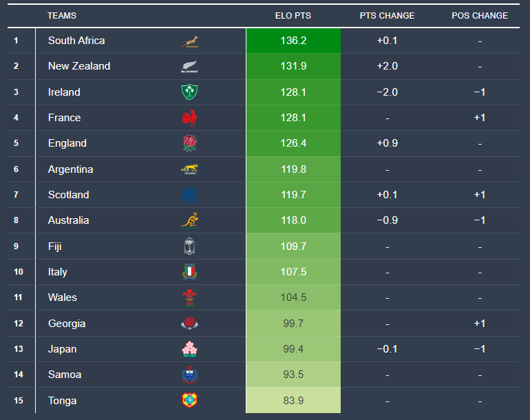Select the Georgia team name

pyautogui.click(x=67, y=324)
